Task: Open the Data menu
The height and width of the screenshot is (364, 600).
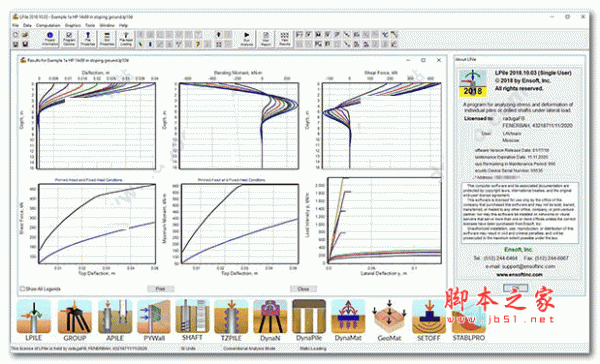Action: click(x=27, y=25)
